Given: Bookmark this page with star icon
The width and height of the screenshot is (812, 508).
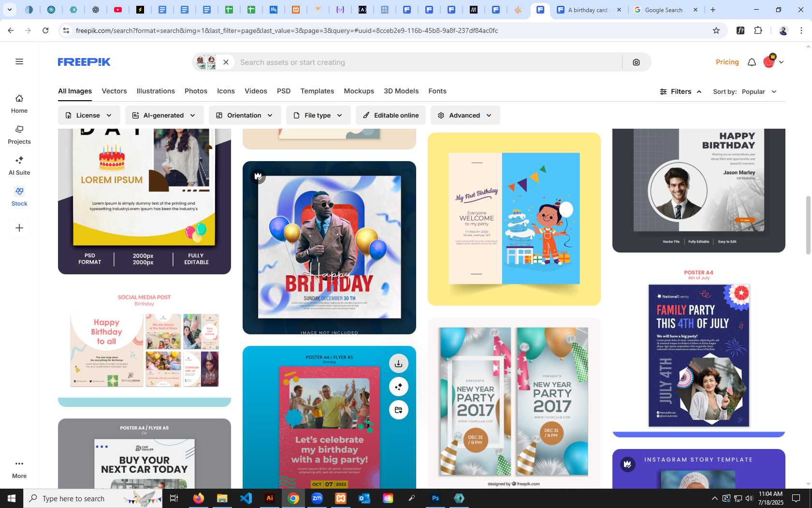Looking at the screenshot, I should [x=716, y=30].
